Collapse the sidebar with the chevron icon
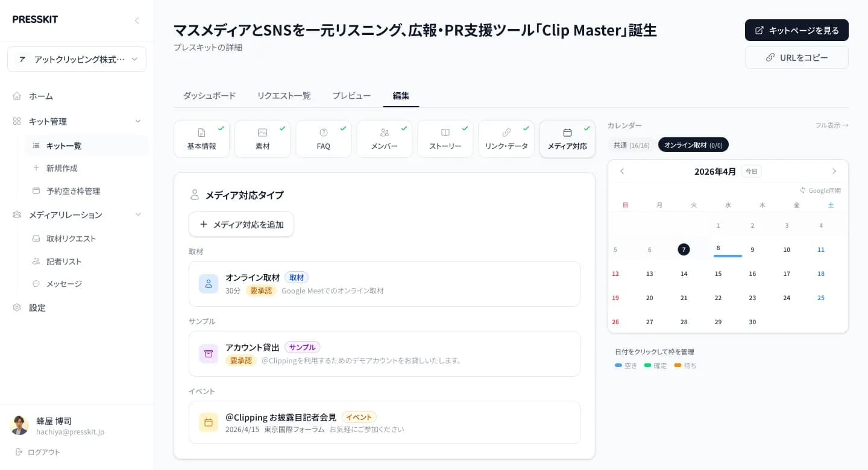The height and width of the screenshot is (470, 868). tap(137, 20)
